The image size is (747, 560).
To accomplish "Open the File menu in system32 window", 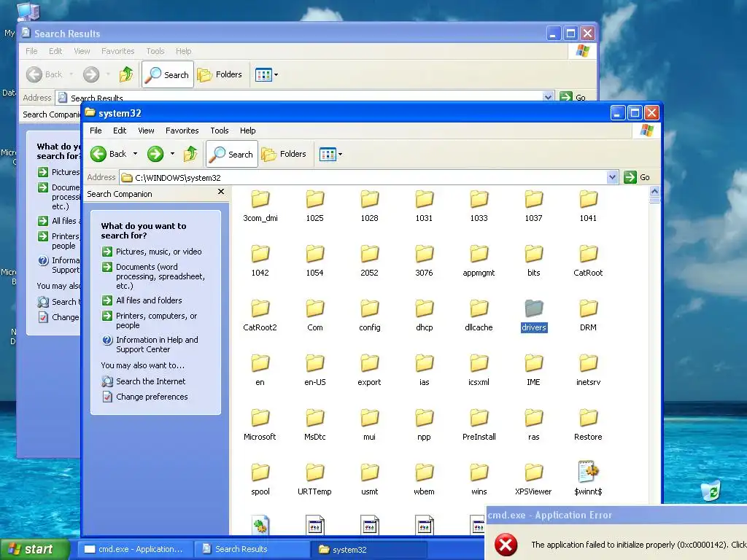I will [96, 131].
